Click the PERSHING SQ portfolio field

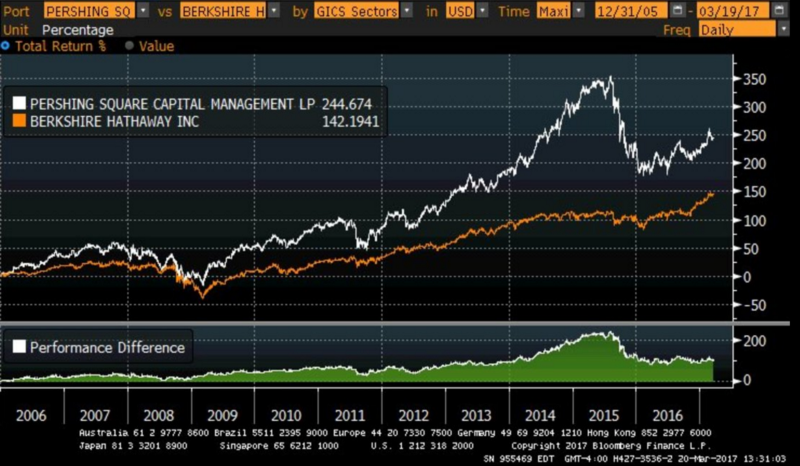90,11
